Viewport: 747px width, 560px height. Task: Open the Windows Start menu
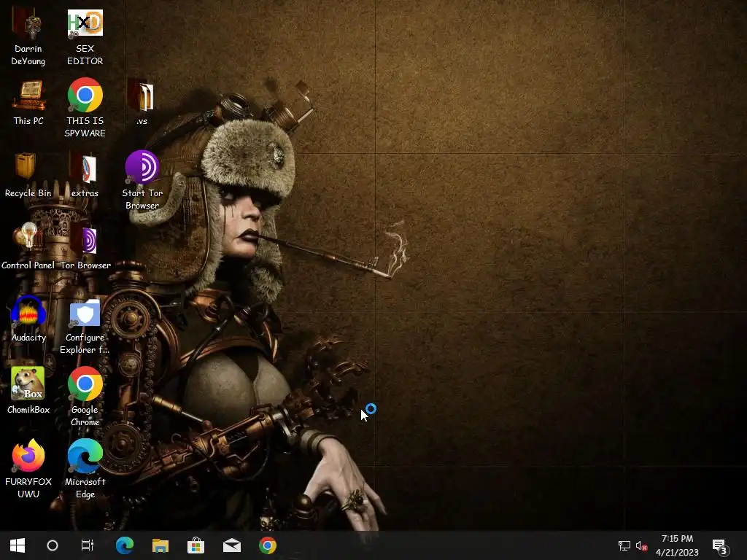point(18,545)
